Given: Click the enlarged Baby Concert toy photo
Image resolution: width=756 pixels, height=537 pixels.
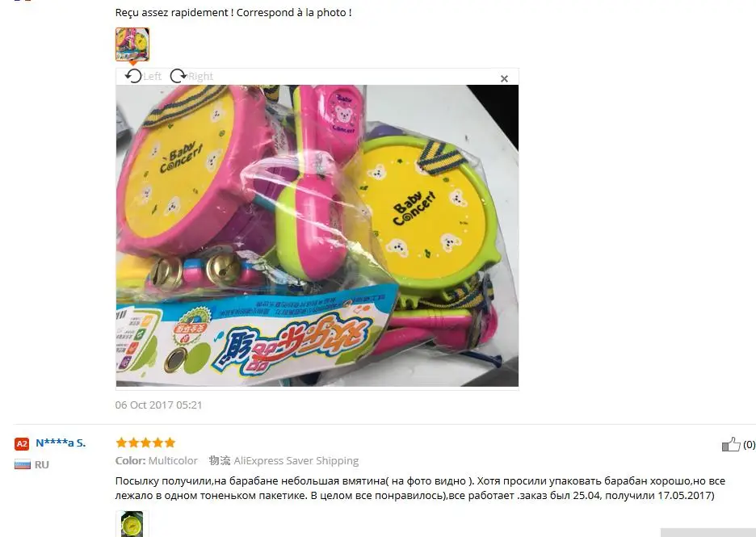Looking at the screenshot, I should (x=317, y=236).
